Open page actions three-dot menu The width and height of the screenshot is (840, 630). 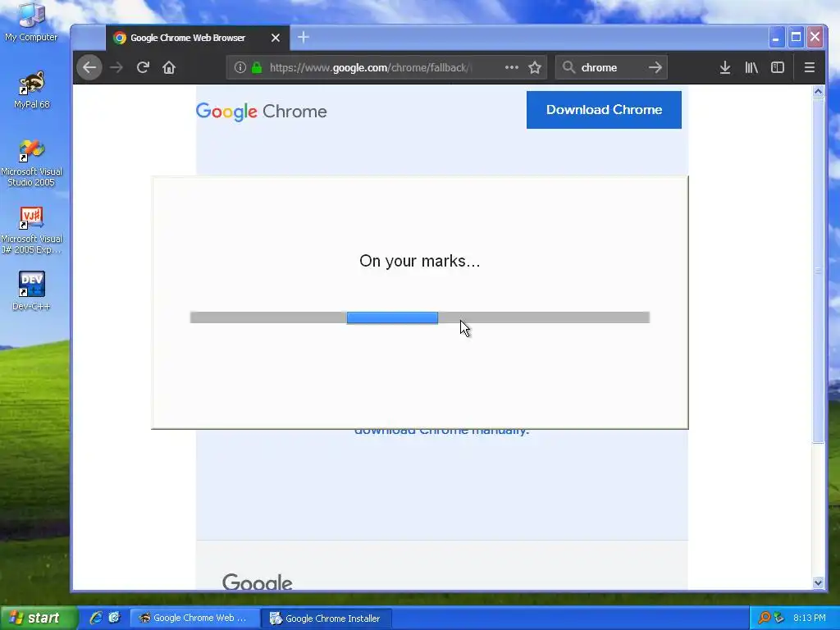(x=512, y=67)
